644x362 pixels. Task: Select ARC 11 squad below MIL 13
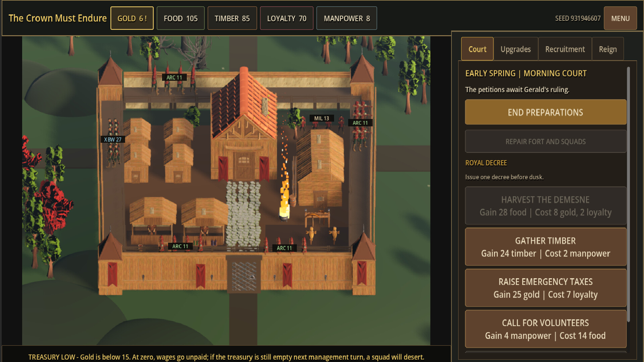(x=360, y=123)
